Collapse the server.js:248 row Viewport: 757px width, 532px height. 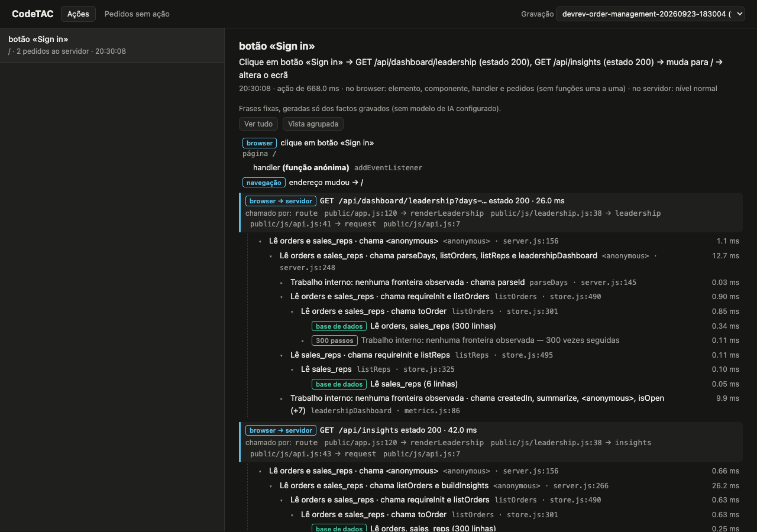pos(271,256)
